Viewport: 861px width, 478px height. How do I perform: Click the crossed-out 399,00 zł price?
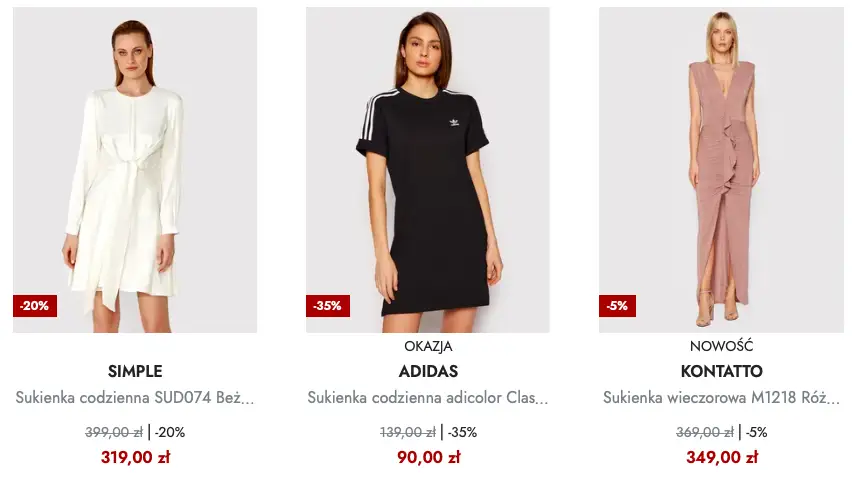point(114,433)
